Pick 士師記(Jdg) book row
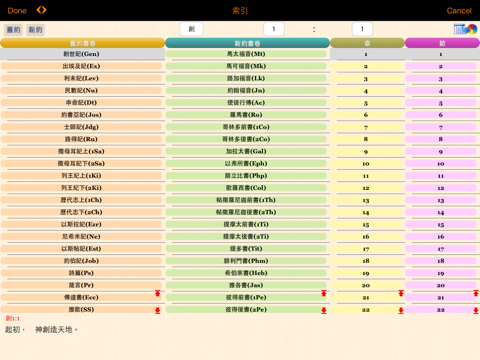 click(82, 127)
